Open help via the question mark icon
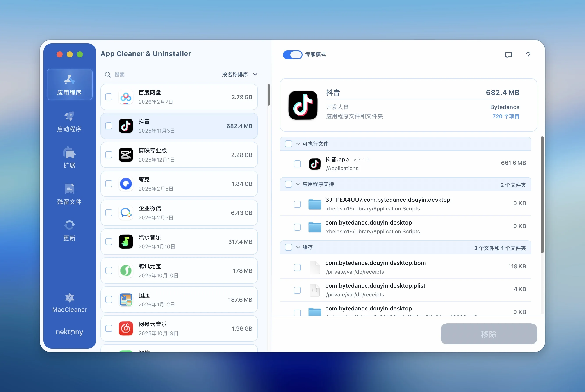This screenshot has height=392, width=585. (x=528, y=55)
